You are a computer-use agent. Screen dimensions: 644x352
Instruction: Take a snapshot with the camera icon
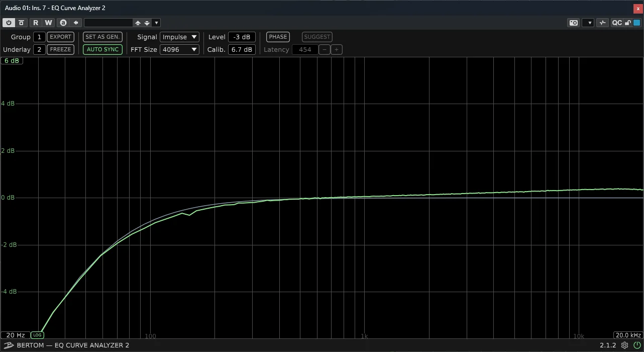pyautogui.click(x=573, y=23)
